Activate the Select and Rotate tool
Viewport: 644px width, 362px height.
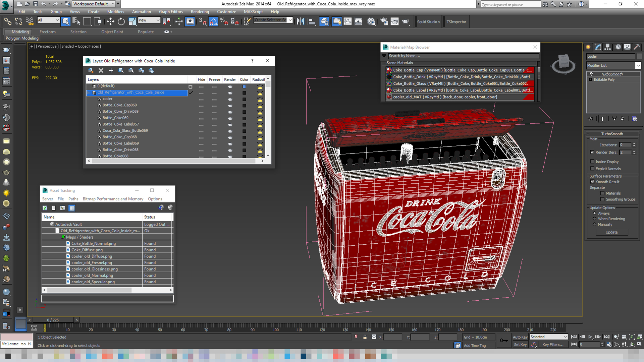[x=121, y=21]
